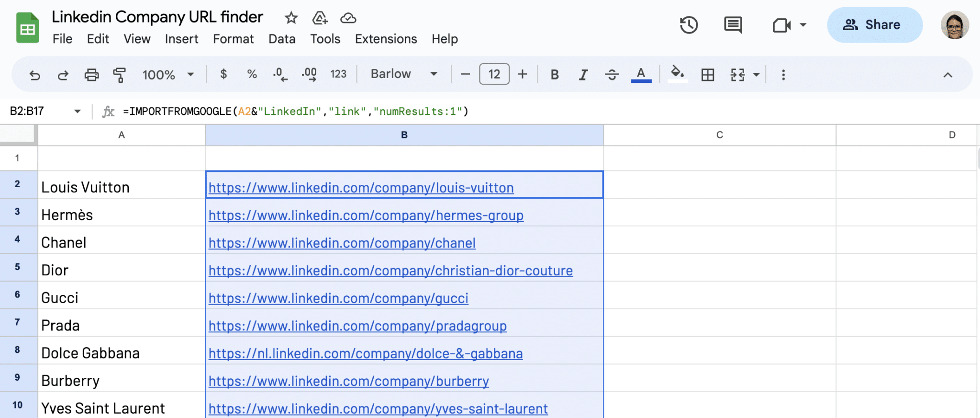Open the Format menu

pos(234,39)
